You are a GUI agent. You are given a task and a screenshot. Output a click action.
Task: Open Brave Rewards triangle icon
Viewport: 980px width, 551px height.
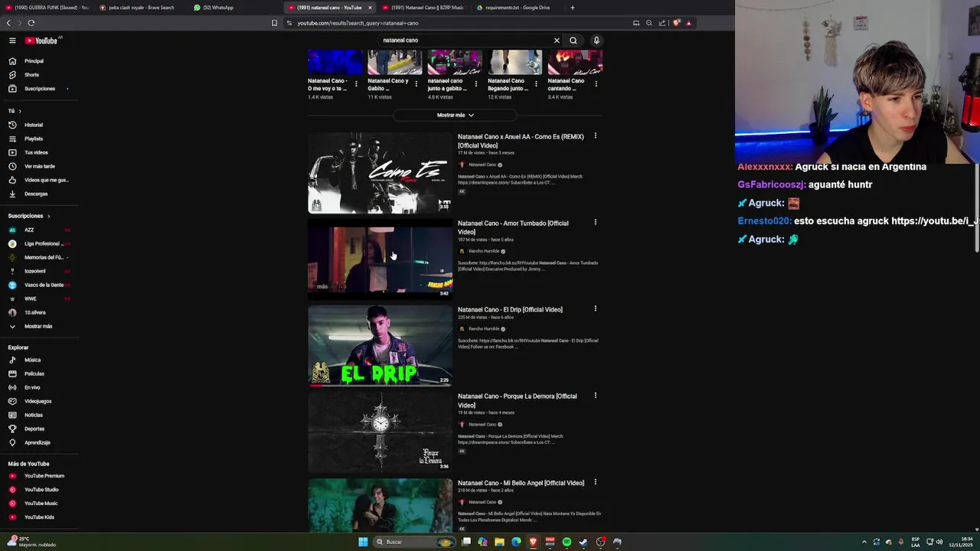(x=688, y=23)
